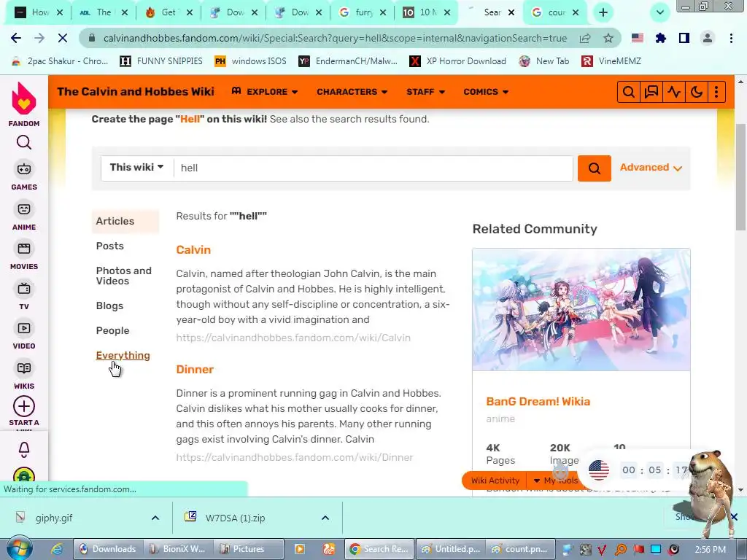
Task: Open Internet Explorer taskbar icon
Action: click(56, 549)
